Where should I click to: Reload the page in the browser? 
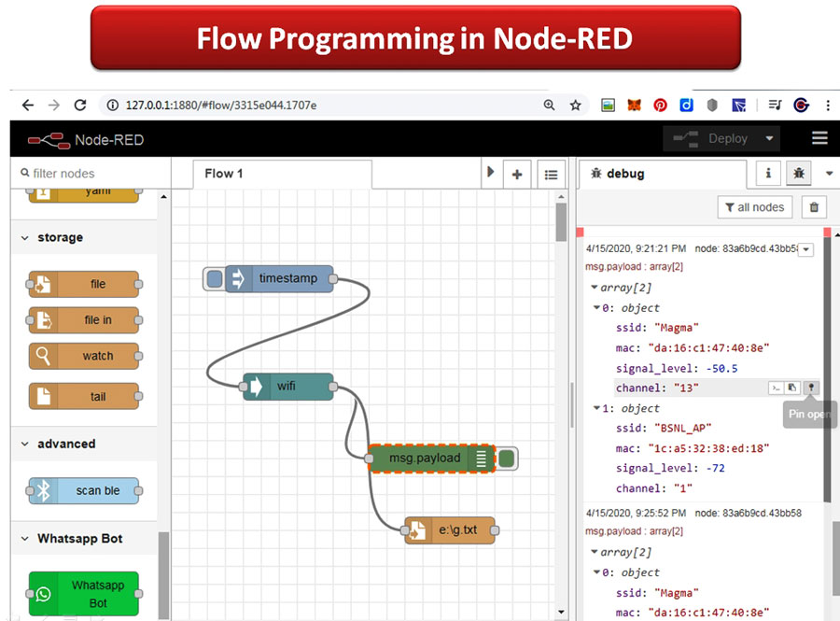point(80,106)
